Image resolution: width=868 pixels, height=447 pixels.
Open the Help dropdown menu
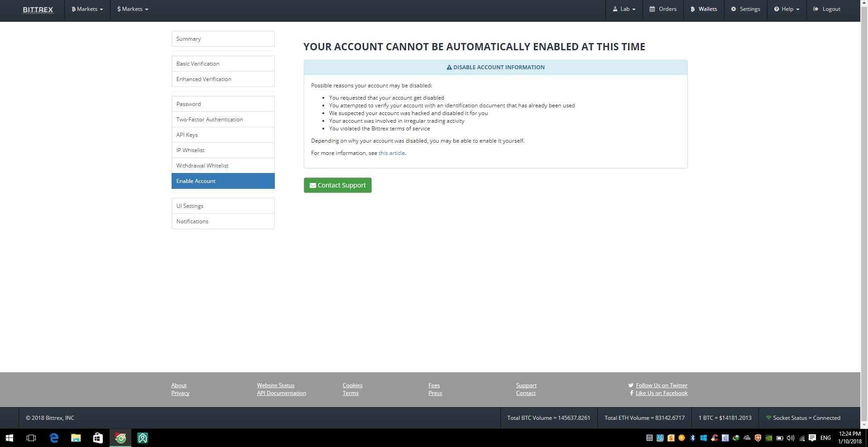tap(786, 9)
